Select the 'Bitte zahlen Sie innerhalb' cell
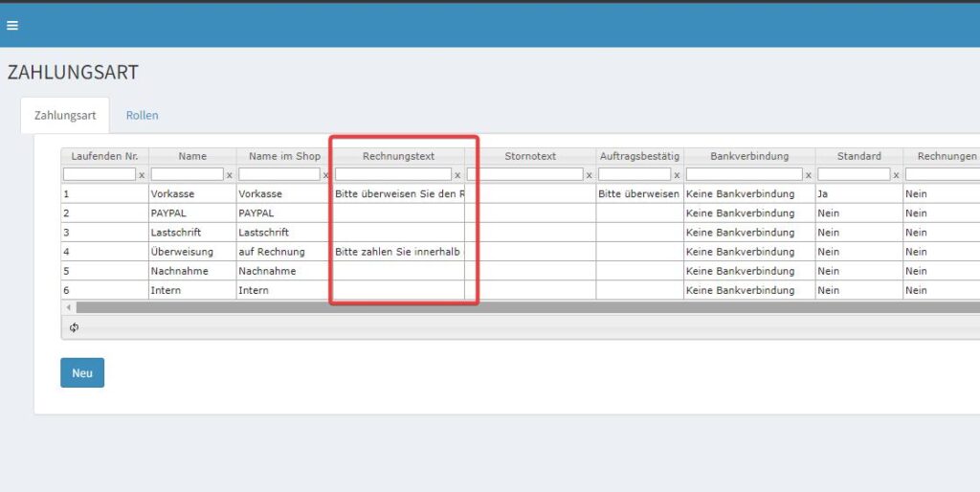 point(398,252)
